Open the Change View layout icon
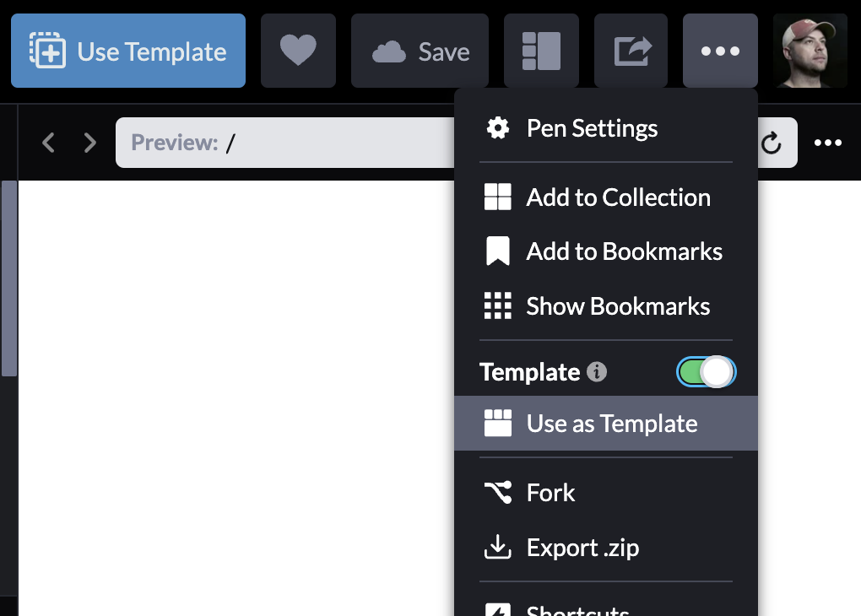861x616 pixels. [541, 51]
